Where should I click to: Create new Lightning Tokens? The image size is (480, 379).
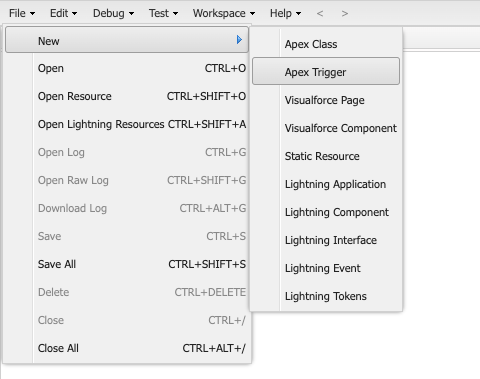326,296
